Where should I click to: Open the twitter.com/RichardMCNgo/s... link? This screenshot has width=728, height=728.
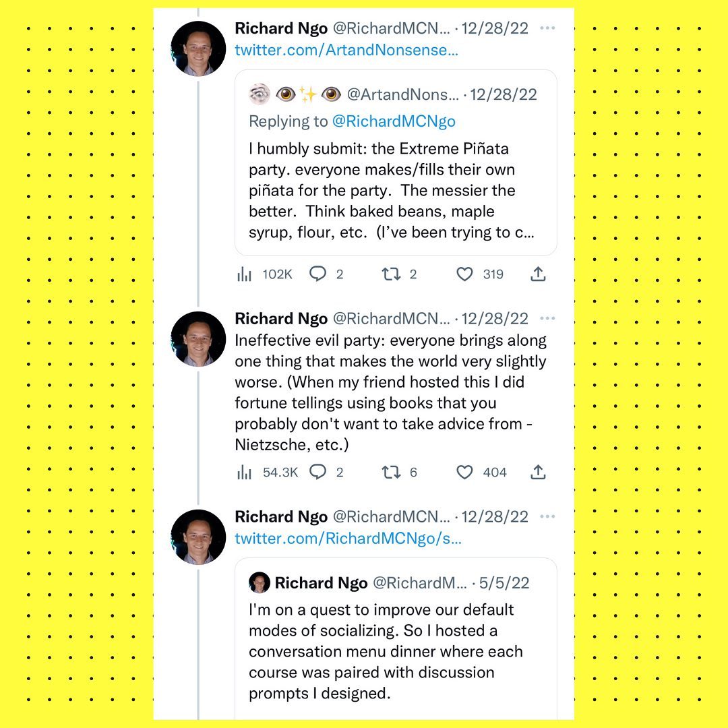click(348, 539)
